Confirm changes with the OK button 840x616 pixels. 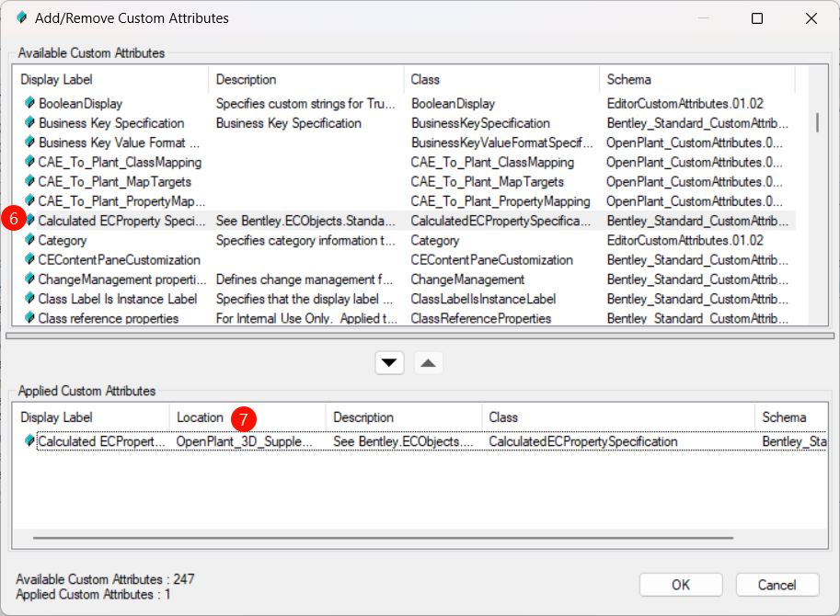[680, 585]
